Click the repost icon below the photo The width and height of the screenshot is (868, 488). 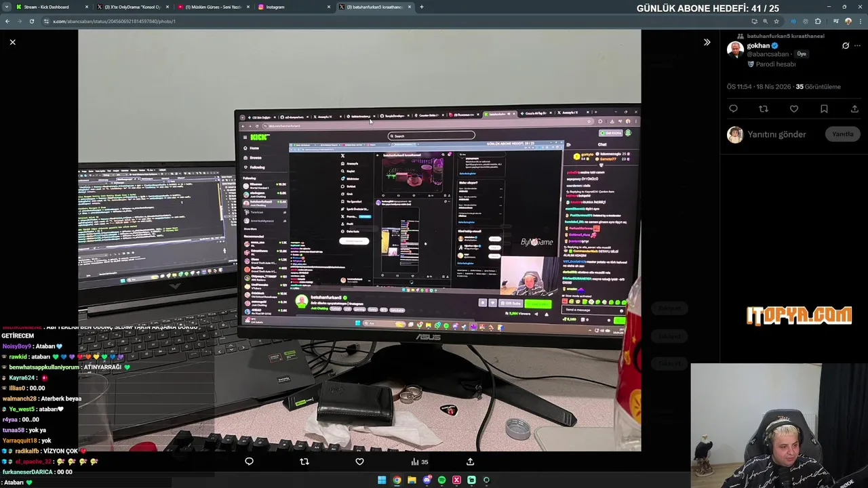pyautogui.click(x=304, y=462)
